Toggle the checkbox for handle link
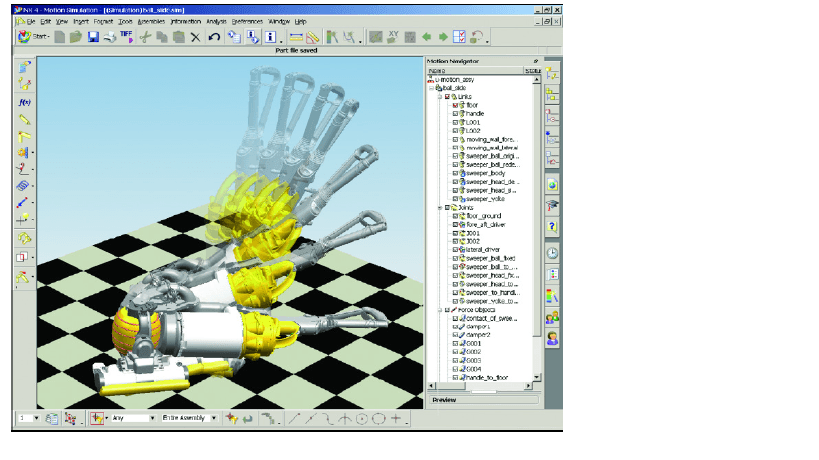The height and width of the screenshot is (460, 819). 455,113
